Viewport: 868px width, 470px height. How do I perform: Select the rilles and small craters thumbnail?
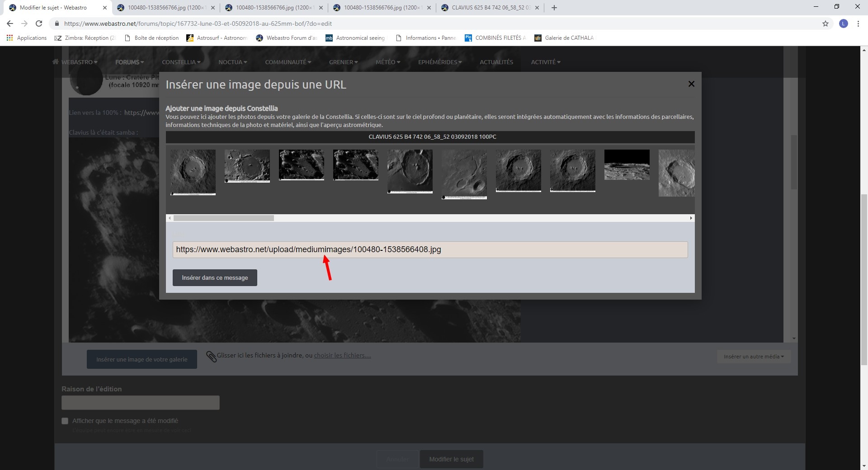coord(464,174)
